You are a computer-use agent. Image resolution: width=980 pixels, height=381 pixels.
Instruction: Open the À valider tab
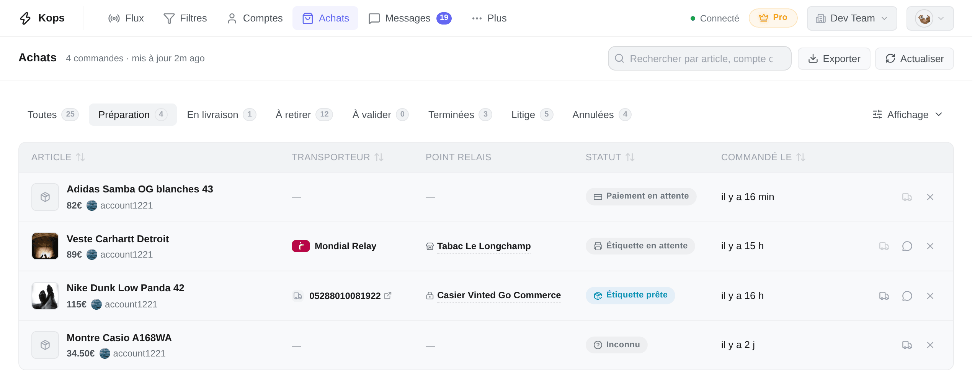381,115
